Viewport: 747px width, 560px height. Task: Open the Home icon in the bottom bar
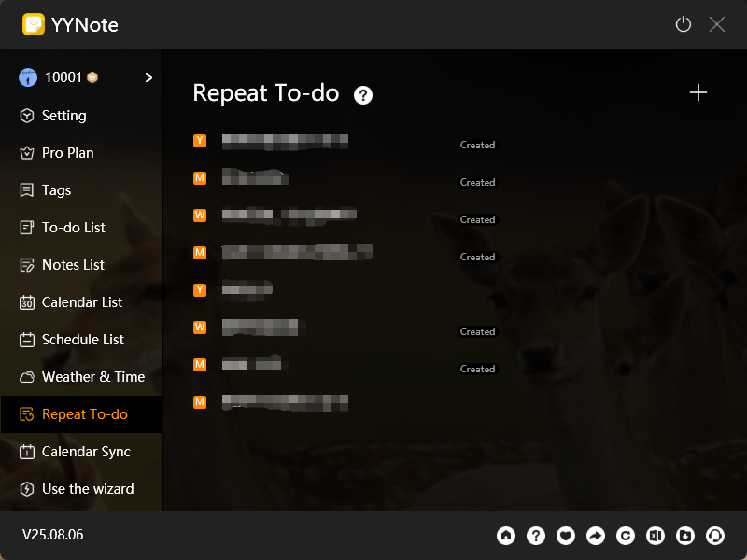pyautogui.click(x=506, y=536)
